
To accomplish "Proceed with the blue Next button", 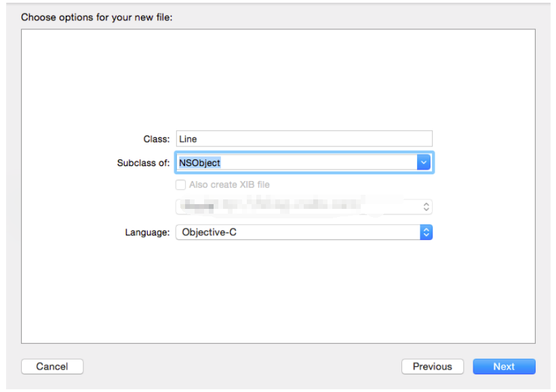I will point(504,366).
